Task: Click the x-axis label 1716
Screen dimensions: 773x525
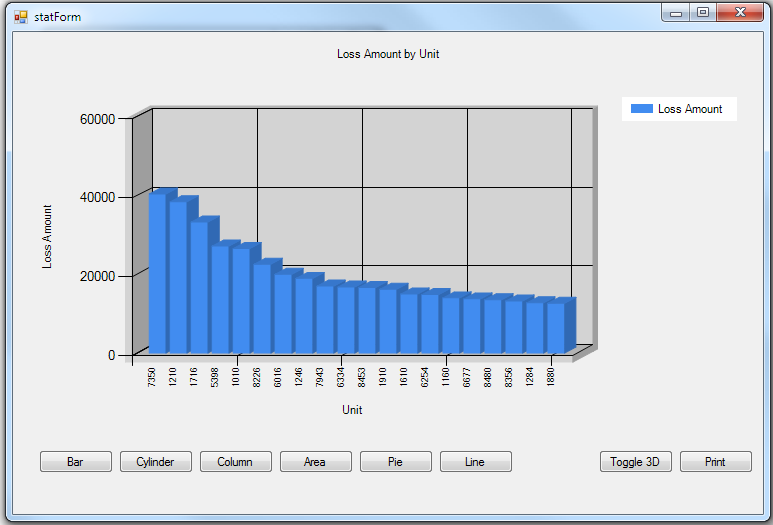Action: pos(193,377)
